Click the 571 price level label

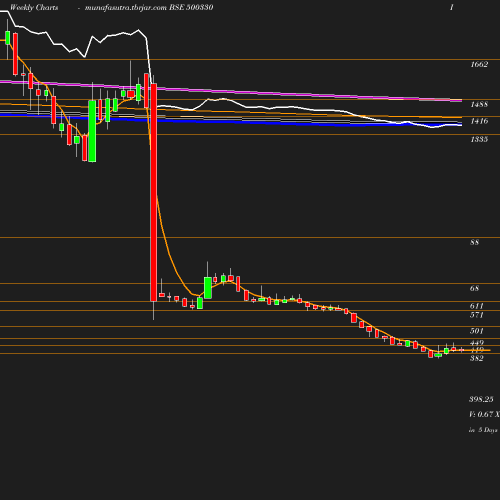pyautogui.click(x=477, y=315)
